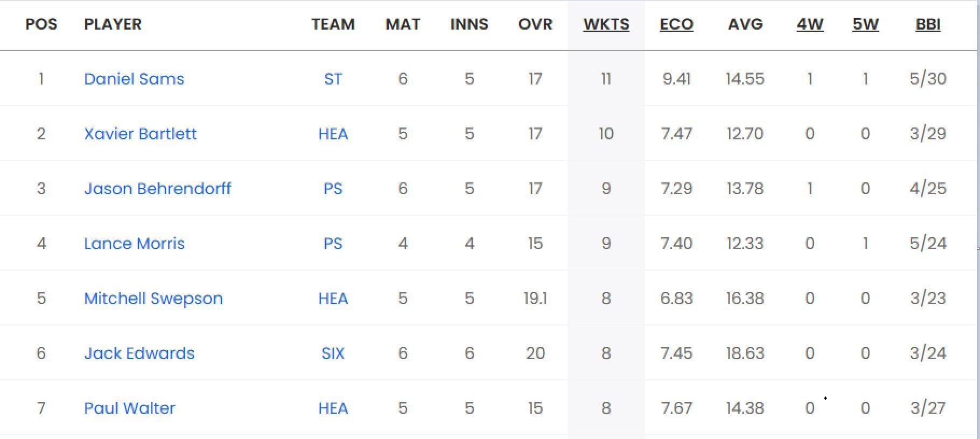The image size is (980, 439).
Task: Sort by 5W column header
Action: tap(865, 24)
